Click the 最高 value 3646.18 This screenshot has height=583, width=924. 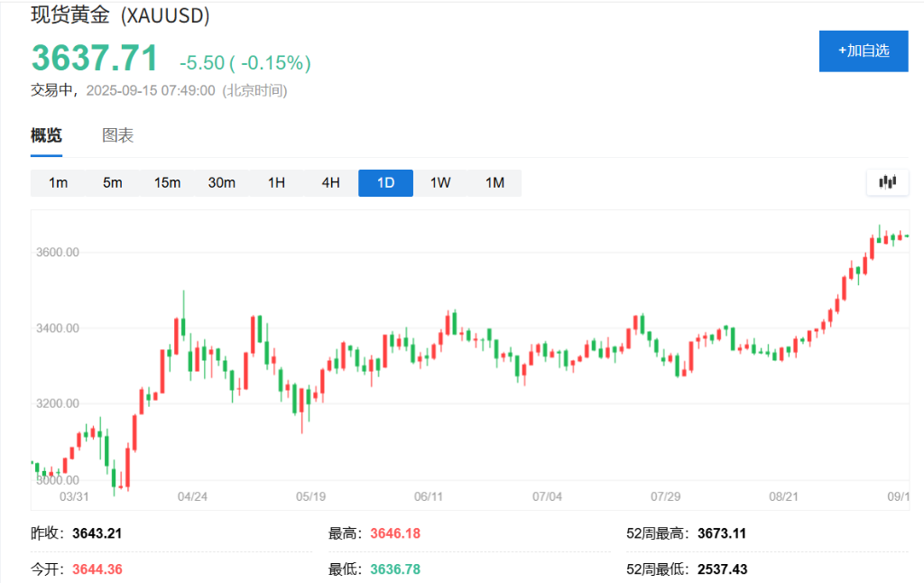[x=395, y=533]
